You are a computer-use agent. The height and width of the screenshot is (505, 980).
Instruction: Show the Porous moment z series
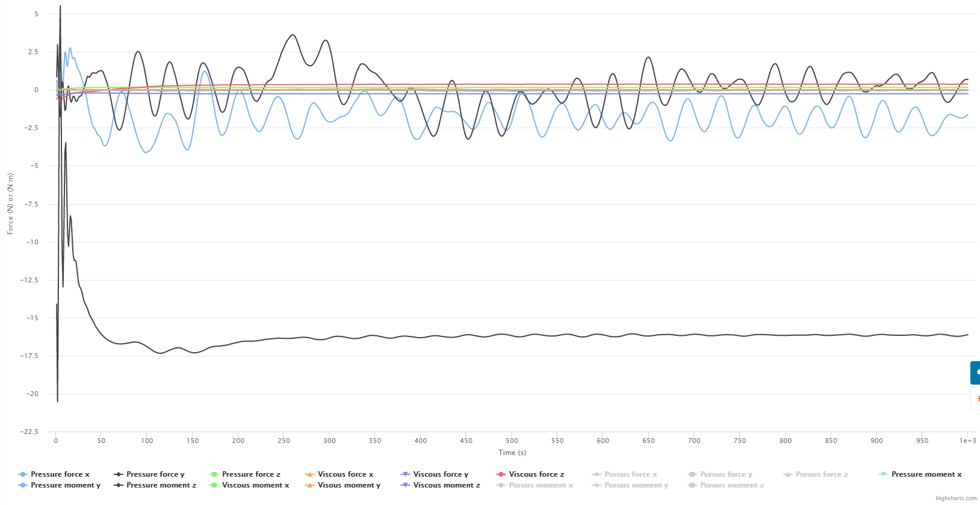click(731, 485)
